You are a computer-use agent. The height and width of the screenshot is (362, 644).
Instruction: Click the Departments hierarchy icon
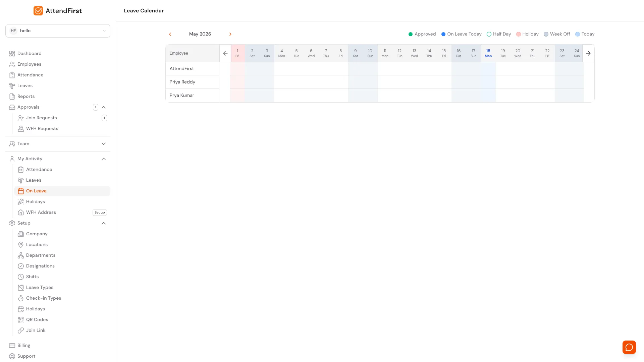coord(21,255)
